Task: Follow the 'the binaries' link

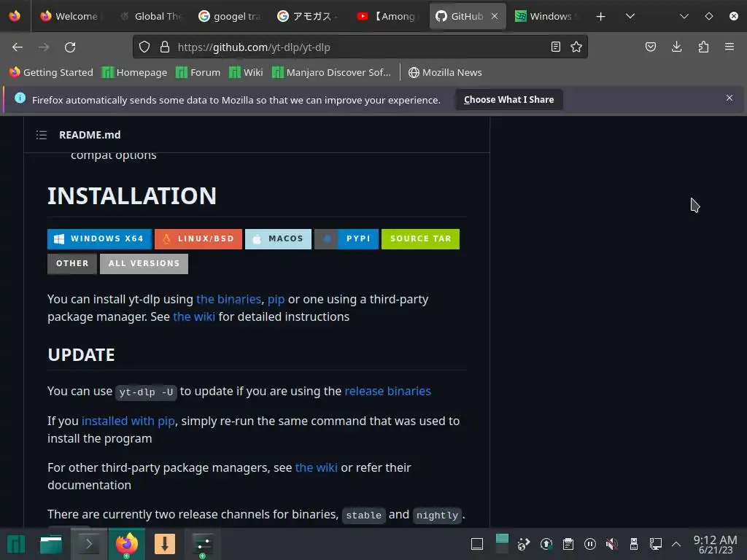Action: point(228,299)
